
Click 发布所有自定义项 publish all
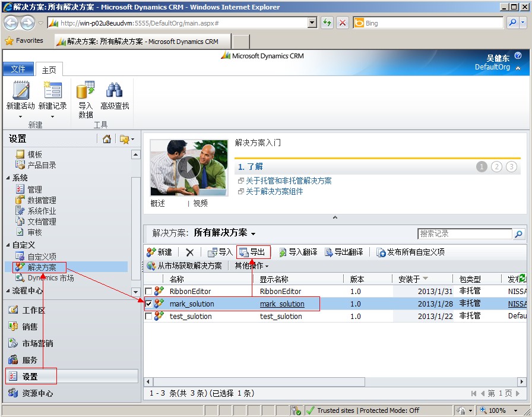pyautogui.click(x=410, y=252)
